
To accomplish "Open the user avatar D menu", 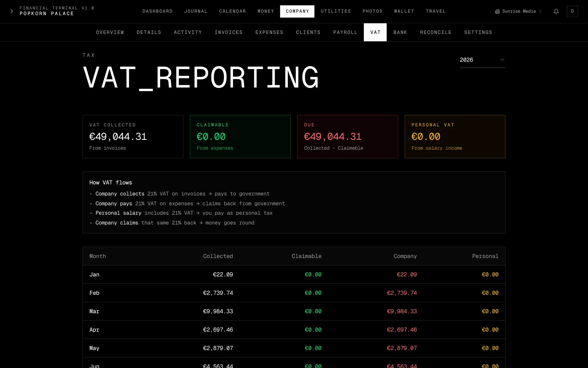I will point(572,11).
